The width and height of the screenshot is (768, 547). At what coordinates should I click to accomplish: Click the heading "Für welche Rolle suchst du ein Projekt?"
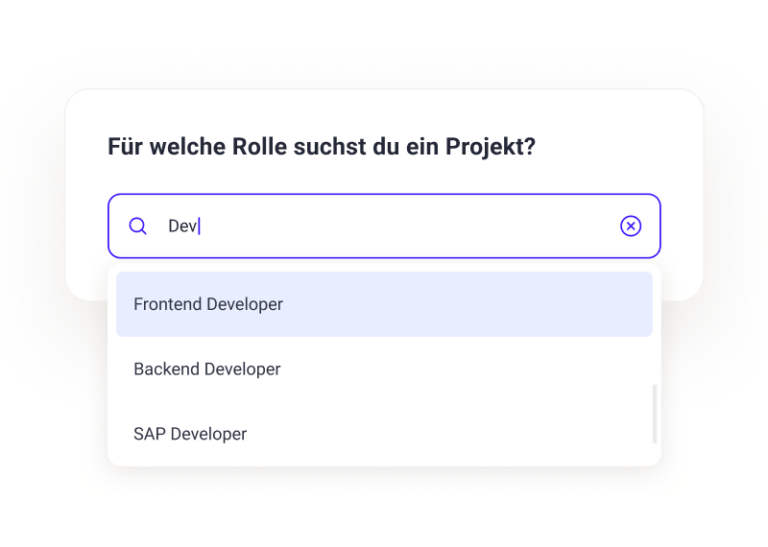pyautogui.click(x=321, y=147)
